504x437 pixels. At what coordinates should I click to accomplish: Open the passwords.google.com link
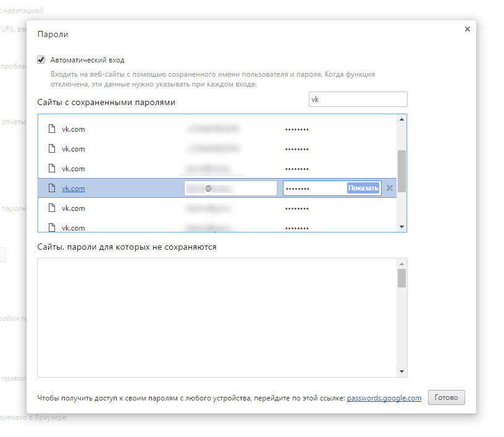[x=384, y=398]
